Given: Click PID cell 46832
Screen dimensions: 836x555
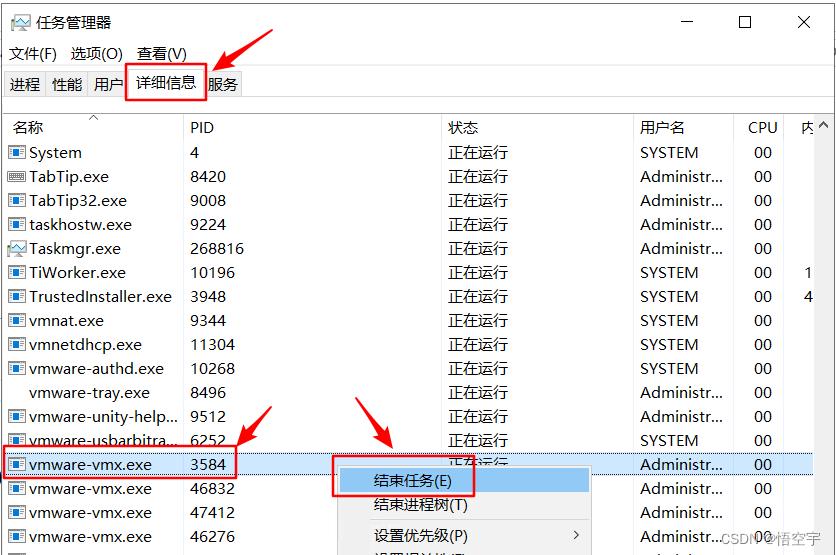Looking at the screenshot, I should tap(213, 488).
